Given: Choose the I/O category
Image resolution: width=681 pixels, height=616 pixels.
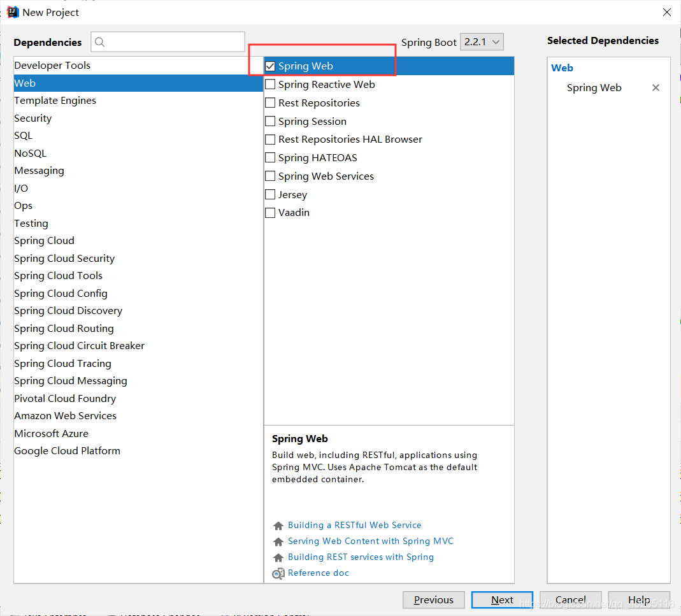Looking at the screenshot, I should click(138, 188).
